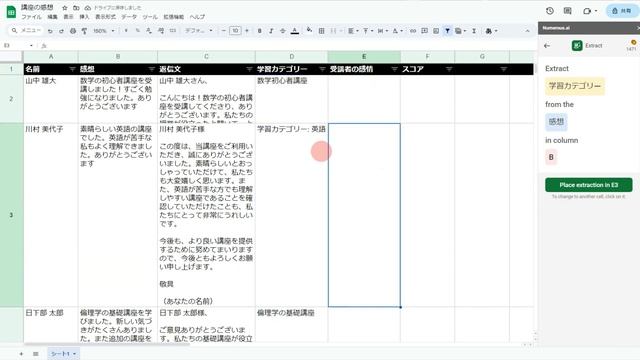This screenshot has height=360, width=640.
Task: Open the ファイル menu
Action: [31, 17]
